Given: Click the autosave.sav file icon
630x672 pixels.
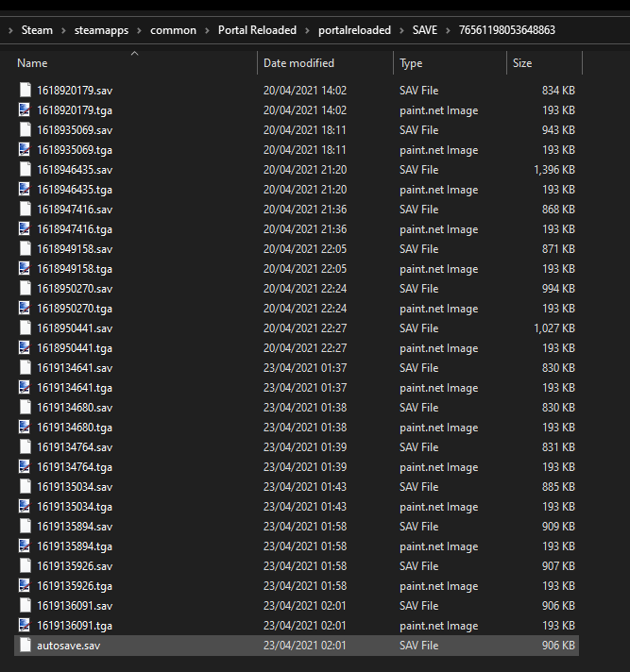Looking at the screenshot, I should tap(25, 646).
